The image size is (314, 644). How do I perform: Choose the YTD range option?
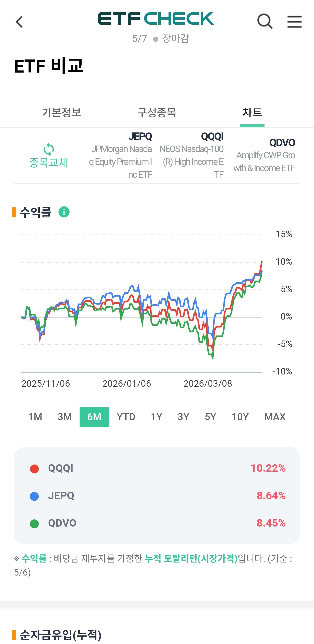click(126, 417)
